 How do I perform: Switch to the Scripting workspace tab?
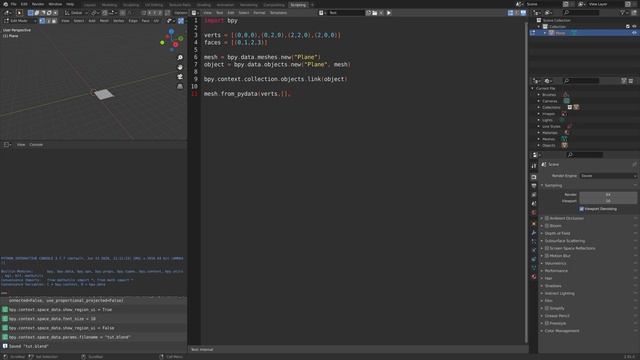click(x=298, y=5)
